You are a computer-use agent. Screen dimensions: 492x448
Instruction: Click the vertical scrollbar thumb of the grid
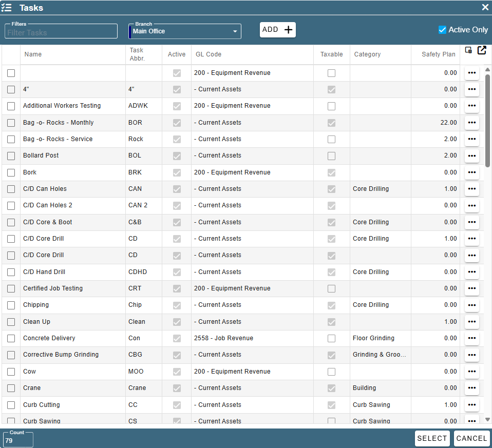click(487, 121)
